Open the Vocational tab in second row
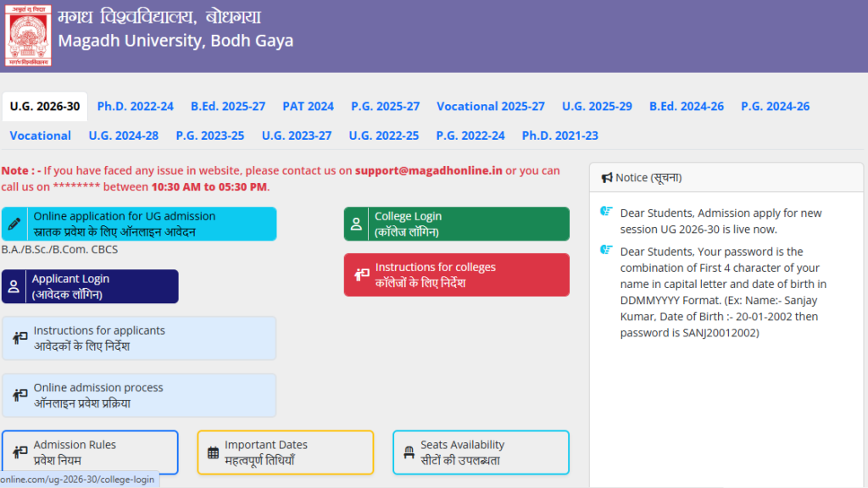868x488 pixels. coord(41,136)
